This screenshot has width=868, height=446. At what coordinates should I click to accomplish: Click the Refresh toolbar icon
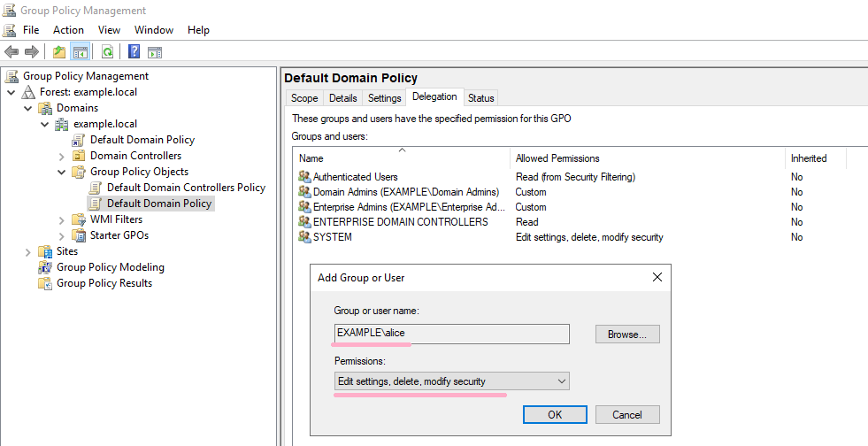coord(107,52)
